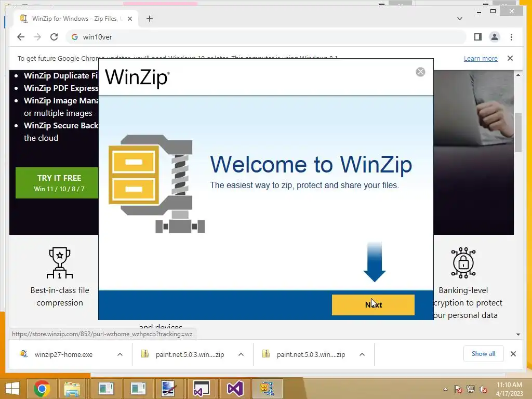Click the banking-level encryption lock icon
This screenshot has width=532, height=399.
click(x=463, y=263)
